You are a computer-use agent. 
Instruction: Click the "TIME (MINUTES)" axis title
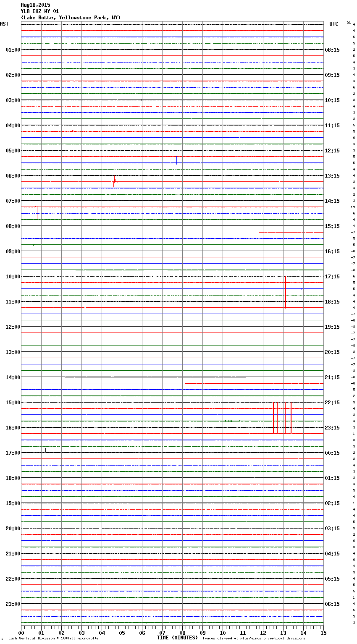point(177,638)
